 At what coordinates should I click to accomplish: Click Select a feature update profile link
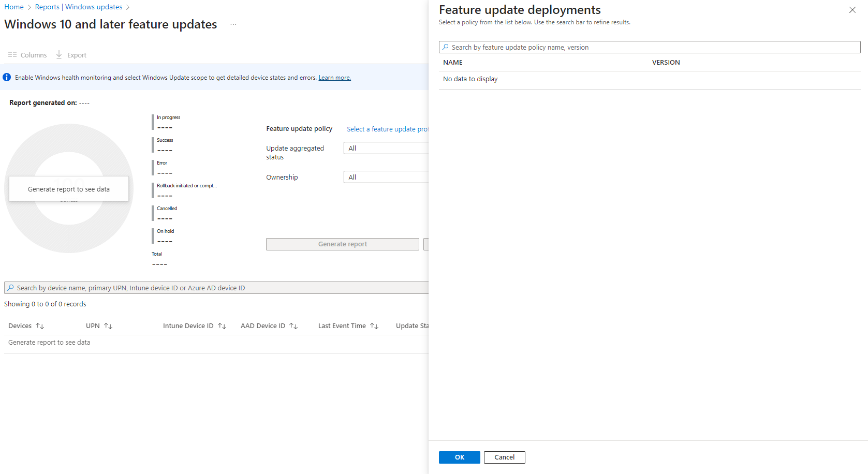tap(388, 129)
